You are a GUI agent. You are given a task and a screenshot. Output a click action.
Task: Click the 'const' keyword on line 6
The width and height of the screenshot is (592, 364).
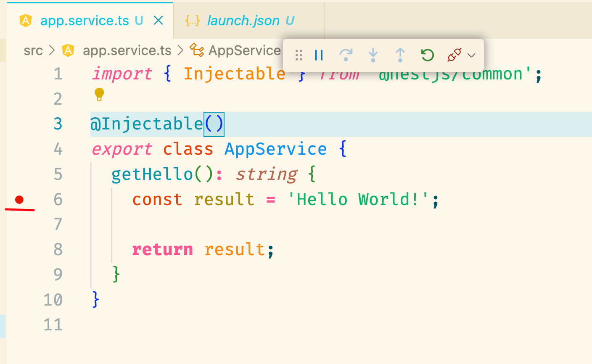coord(157,199)
